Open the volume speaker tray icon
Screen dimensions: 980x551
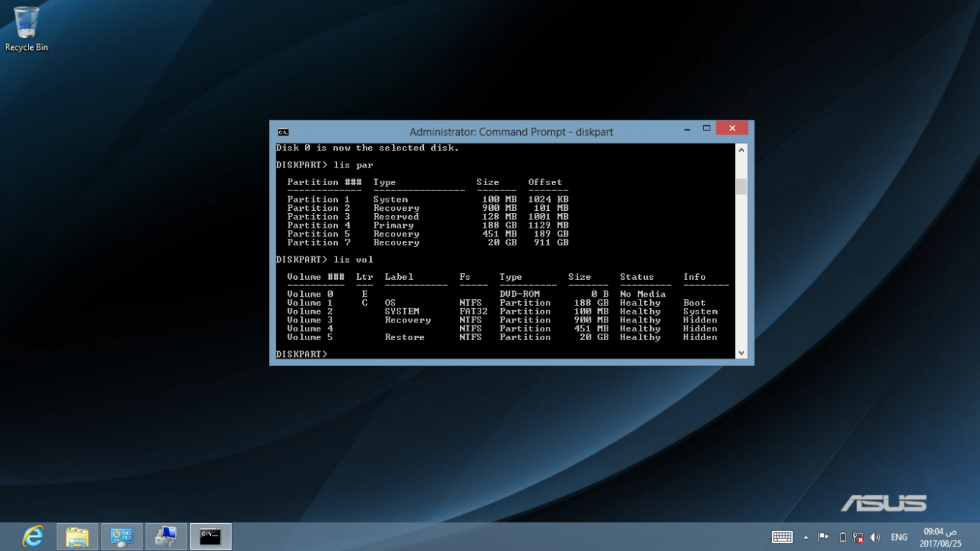(x=875, y=537)
